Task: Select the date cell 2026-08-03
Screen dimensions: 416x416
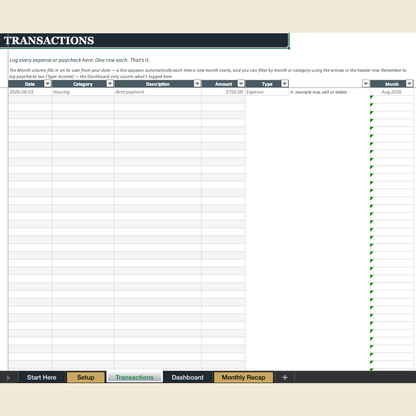Action: pyautogui.click(x=30, y=92)
